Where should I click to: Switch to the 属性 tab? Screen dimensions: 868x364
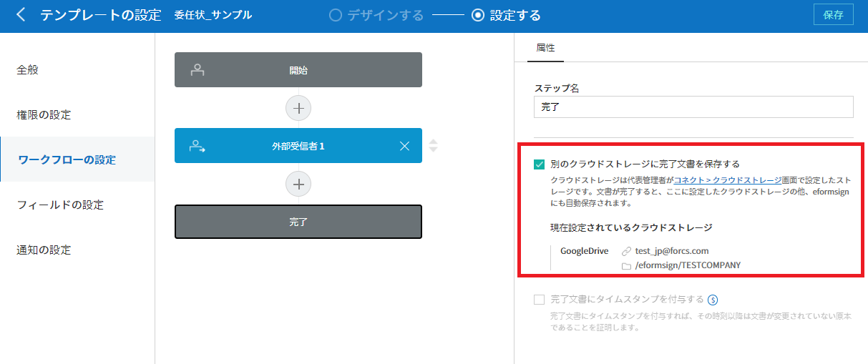(545, 47)
